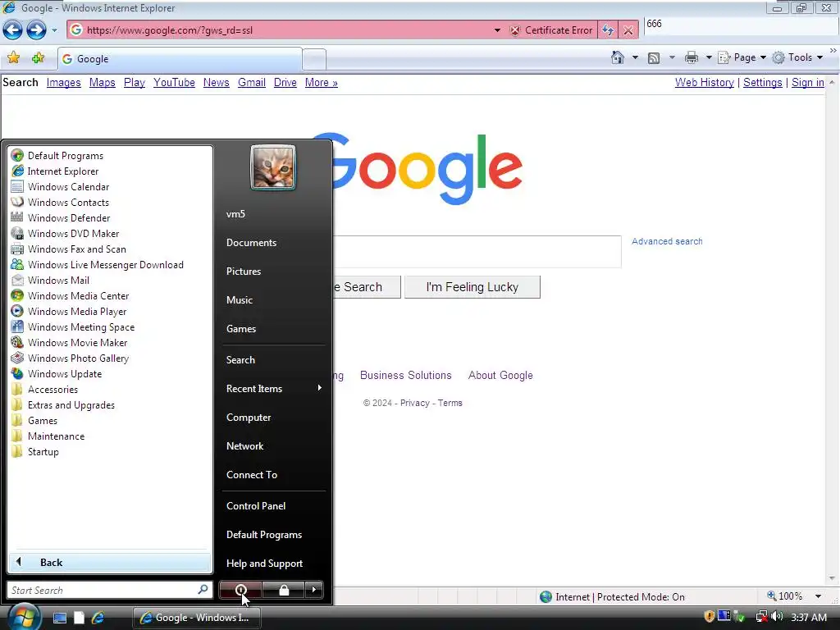The image size is (840, 630).
Task: Click the lock computer button
Action: 284,590
